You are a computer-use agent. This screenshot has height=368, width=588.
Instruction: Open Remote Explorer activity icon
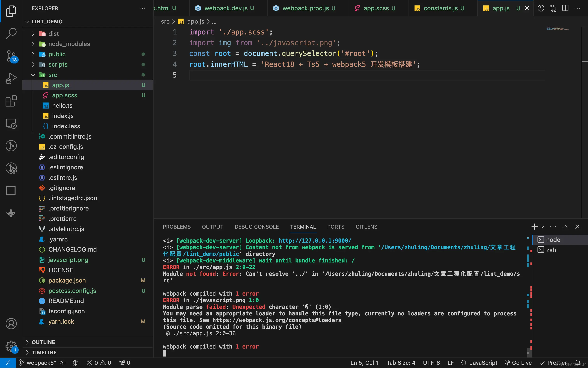tap(11, 124)
